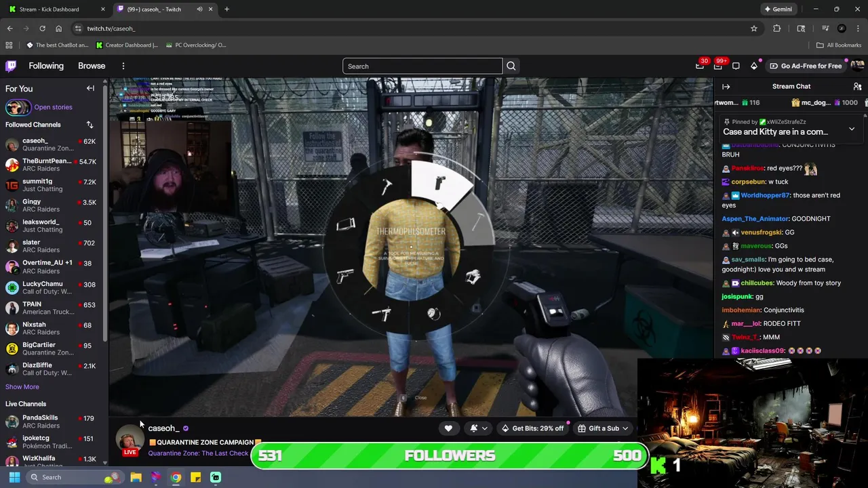Open Twitch notifications inbox showing 99+
This screenshot has width=868, height=488.
click(x=718, y=66)
